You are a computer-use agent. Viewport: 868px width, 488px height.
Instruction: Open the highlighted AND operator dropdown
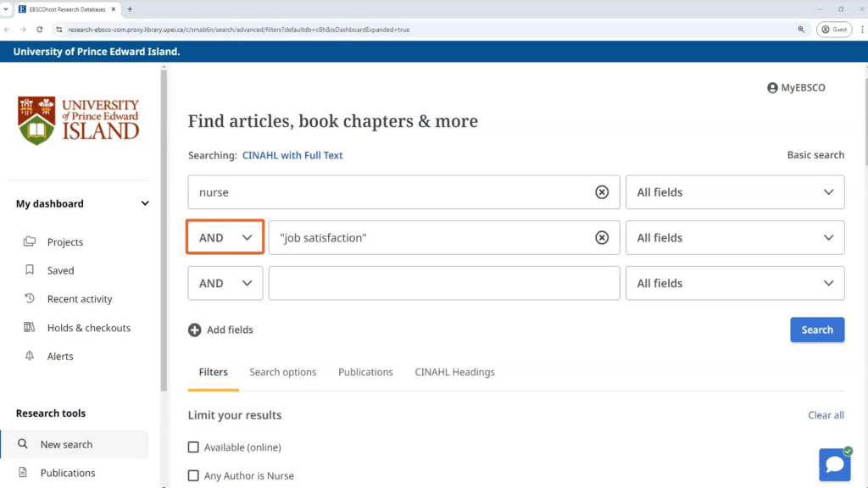click(x=225, y=238)
